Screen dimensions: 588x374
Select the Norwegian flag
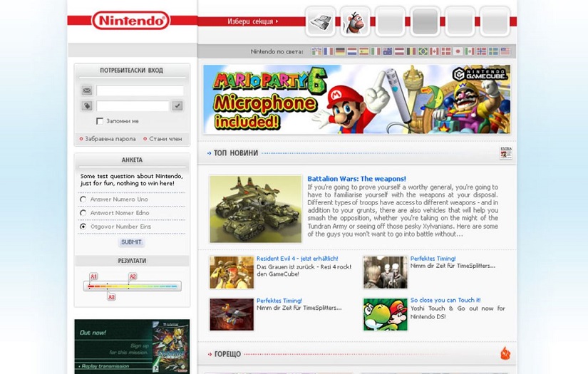coord(482,51)
